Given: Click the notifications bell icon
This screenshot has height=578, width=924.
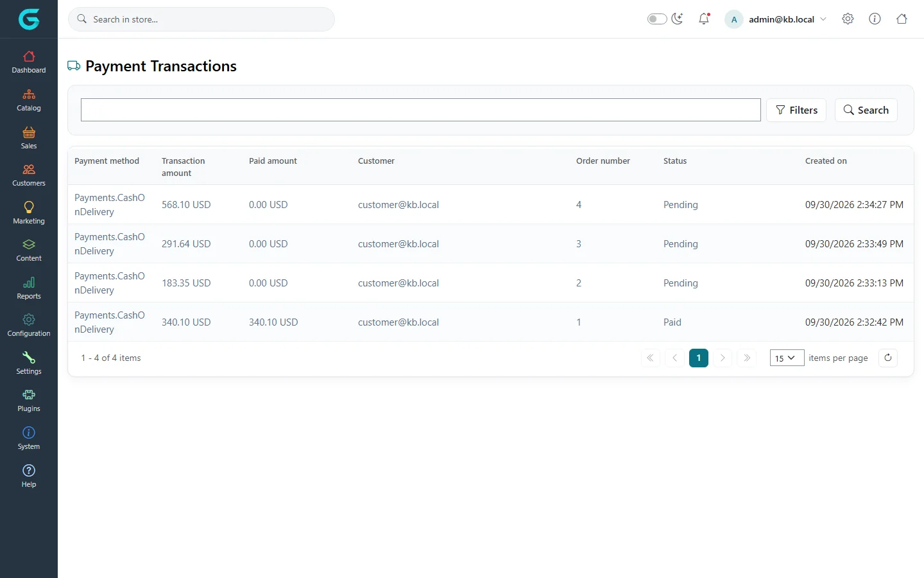Looking at the screenshot, I should 704,19.
